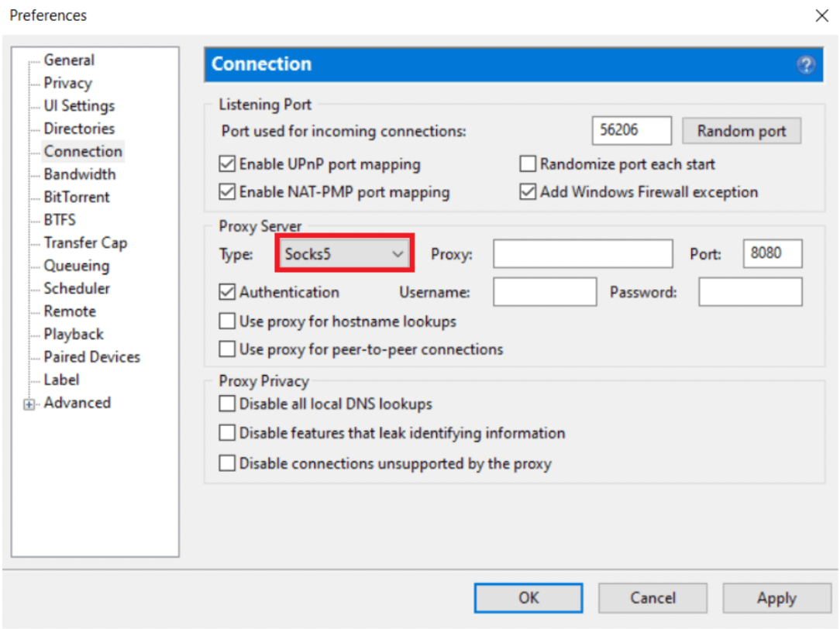Viewport: 840px width, 629px height.
Task: Select the Advanced tree item label
Action: click(77, 403)
